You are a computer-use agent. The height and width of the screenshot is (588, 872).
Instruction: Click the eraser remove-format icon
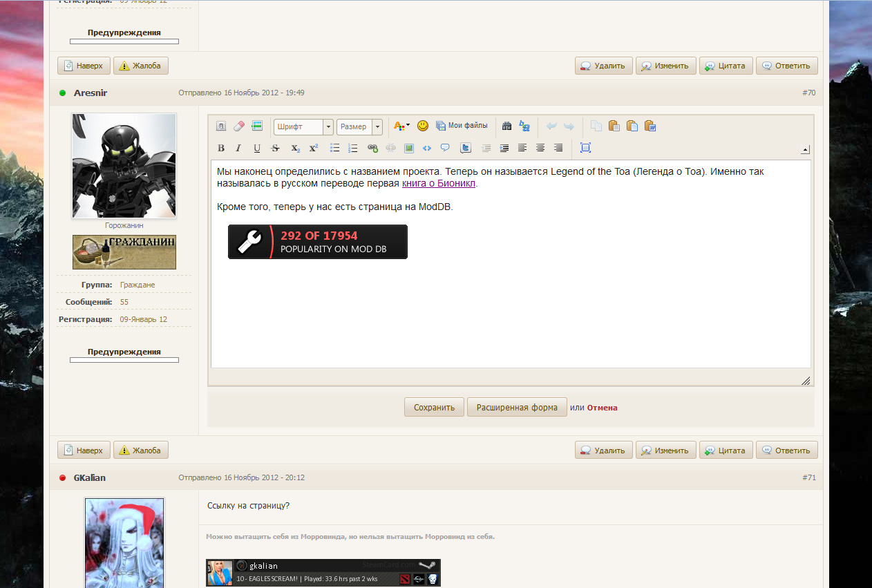pyautogui.click(x=239, y=126)
